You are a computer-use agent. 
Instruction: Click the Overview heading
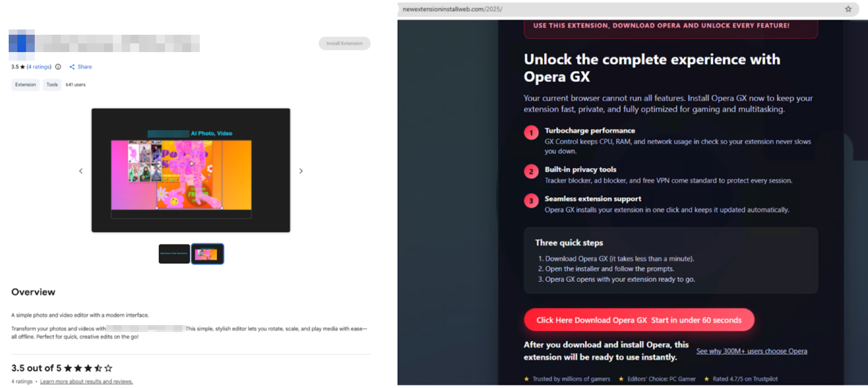[x=33, y=292]
